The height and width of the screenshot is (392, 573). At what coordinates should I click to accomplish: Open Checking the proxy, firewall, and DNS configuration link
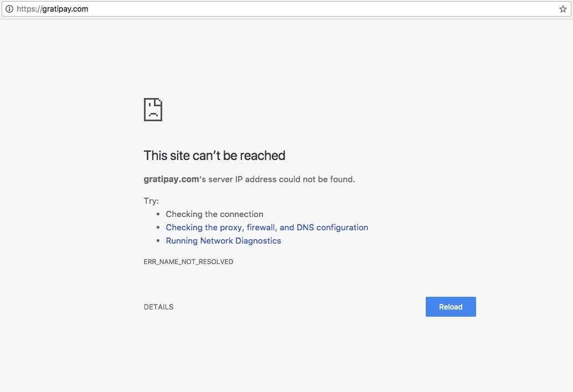[x=267, y=228]
